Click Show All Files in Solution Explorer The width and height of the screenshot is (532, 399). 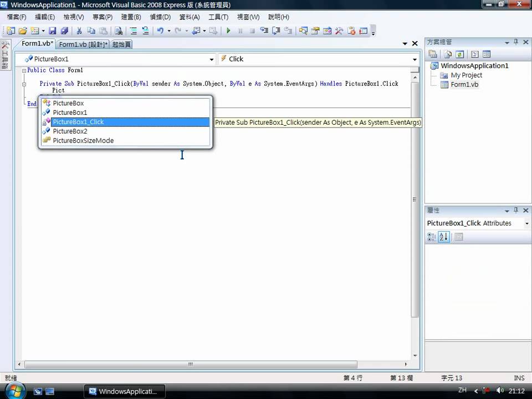448,54
